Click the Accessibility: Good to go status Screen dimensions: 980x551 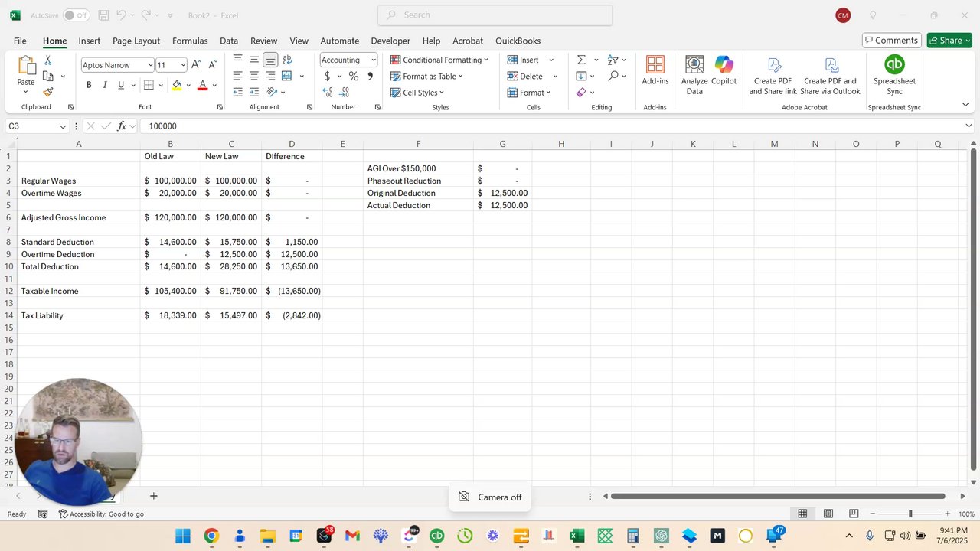tap(101, 514)
